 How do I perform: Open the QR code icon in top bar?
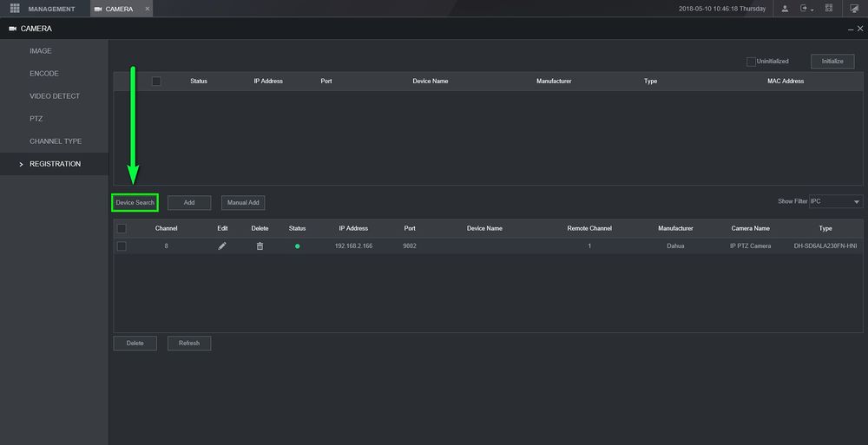coord(829,9)
